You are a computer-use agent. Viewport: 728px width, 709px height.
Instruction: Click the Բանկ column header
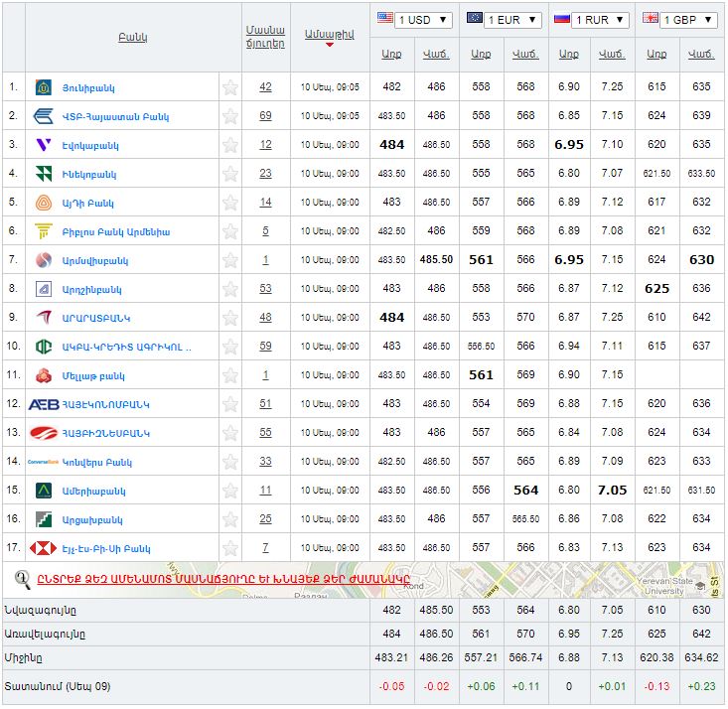pyautogui.click(x=132, y=38)
